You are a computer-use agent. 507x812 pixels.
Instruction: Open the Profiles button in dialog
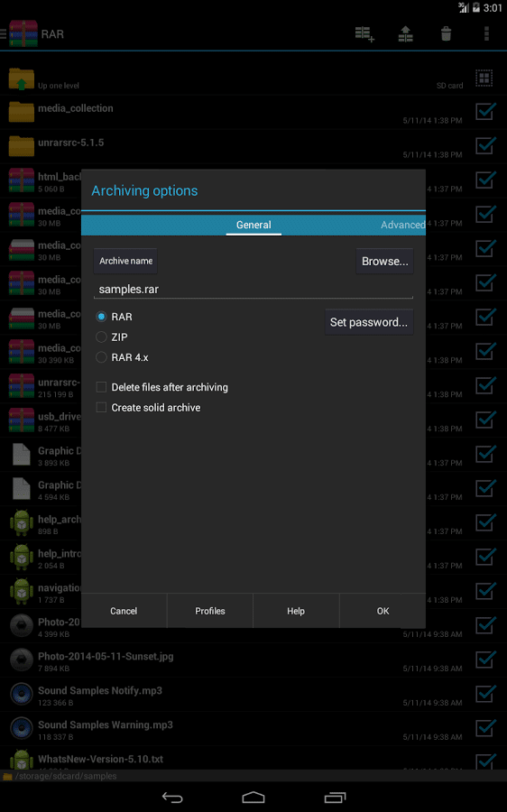coord(209,611)
